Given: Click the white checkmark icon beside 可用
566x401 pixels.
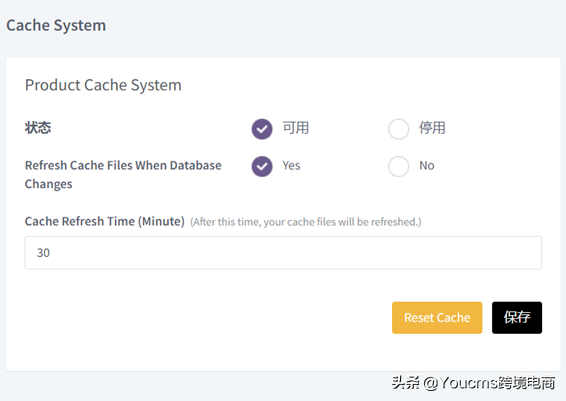Looking at the screenshot, I should pos(262,129).
